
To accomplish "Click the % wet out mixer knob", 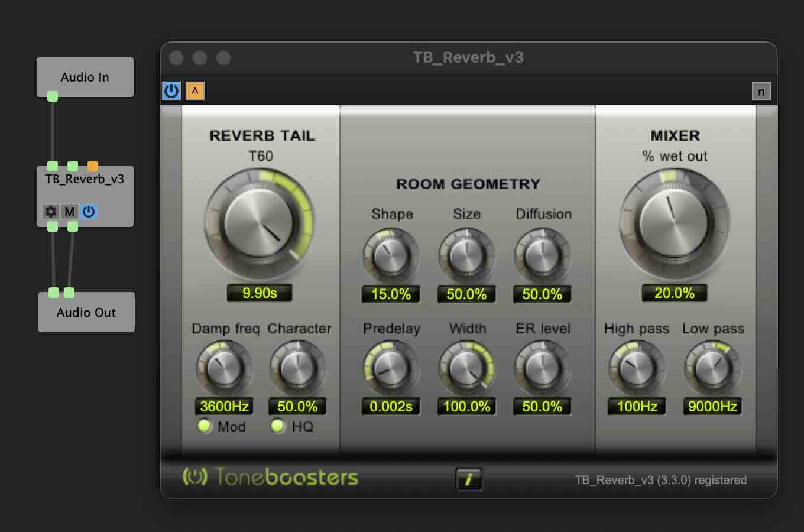I will click(674, 224).
